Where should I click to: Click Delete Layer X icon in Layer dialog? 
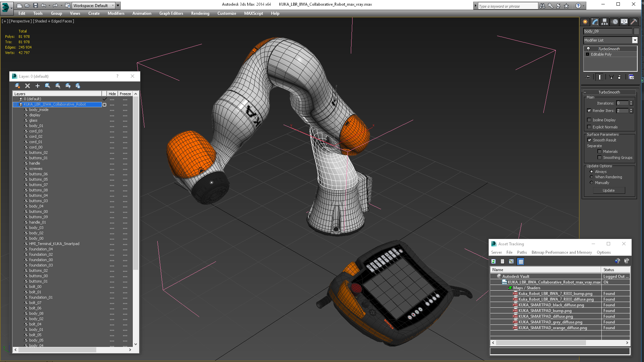(x=28, y=86)
